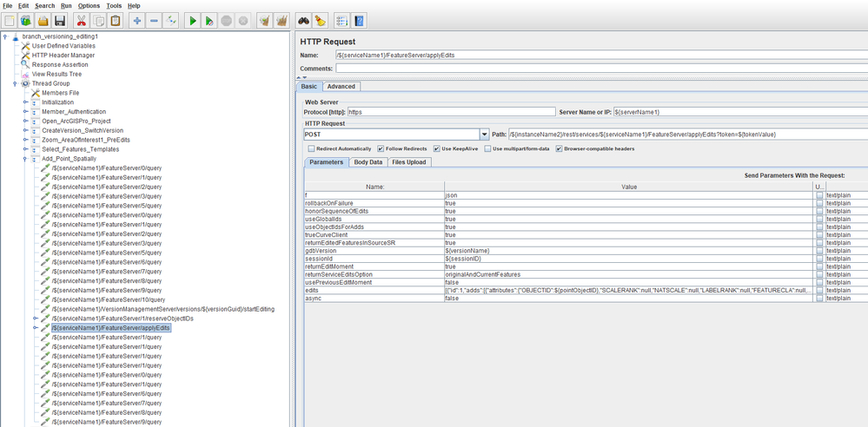Viewport: 868px width, 427px height.
Task: Toggle Use multipart/form-data checkbox
Action: [487, 149]
